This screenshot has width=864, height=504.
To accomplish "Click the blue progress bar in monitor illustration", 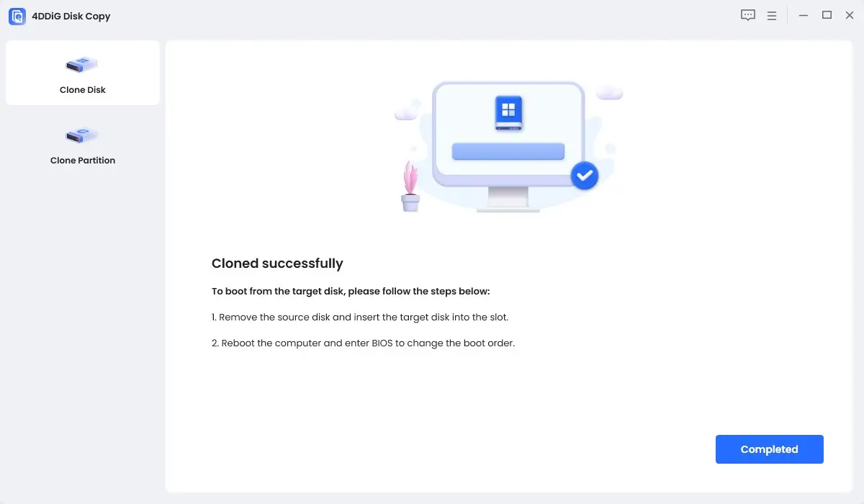I will (508, 151).
